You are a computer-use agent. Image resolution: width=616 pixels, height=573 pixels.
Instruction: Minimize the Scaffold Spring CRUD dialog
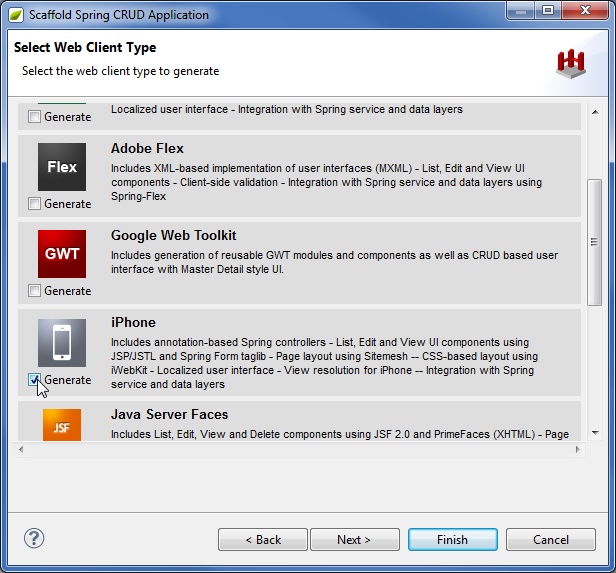click(x=521, y=10)
